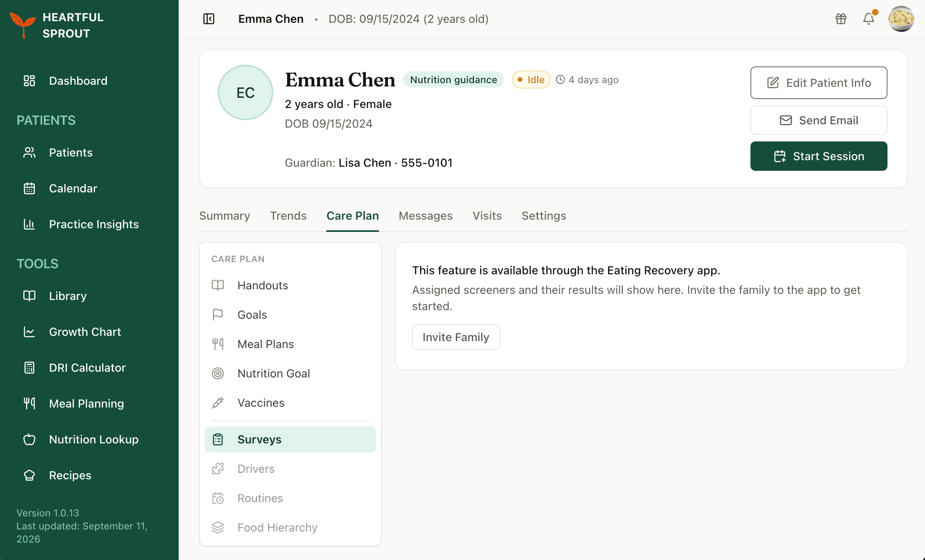Open the gift icon in the top bar
Viewport: 925px width, 560px height.
(841, 19)
